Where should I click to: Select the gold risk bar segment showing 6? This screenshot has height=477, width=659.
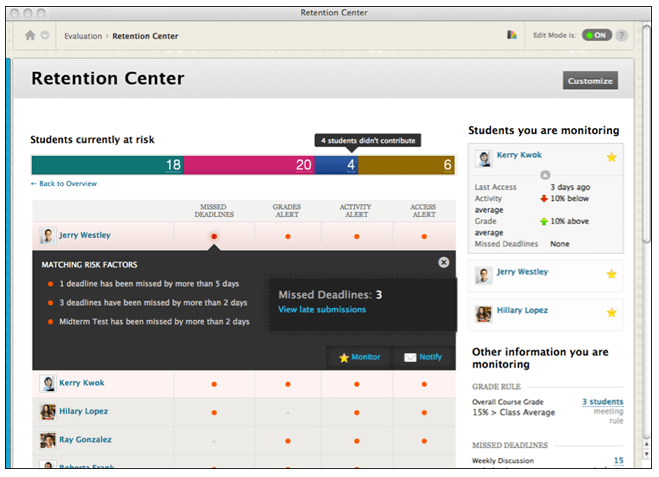(x=406, y=165)
